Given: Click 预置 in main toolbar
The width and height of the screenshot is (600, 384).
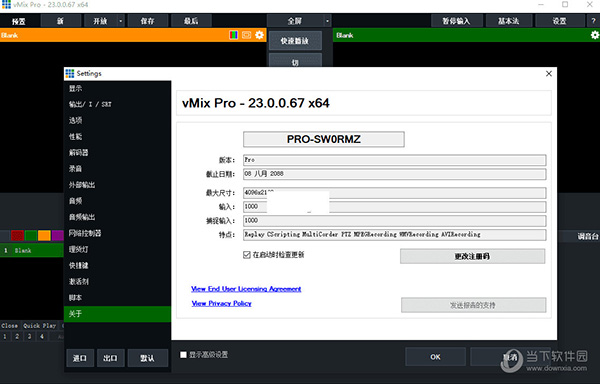Looking at the screenshot, I should [18, 21].
